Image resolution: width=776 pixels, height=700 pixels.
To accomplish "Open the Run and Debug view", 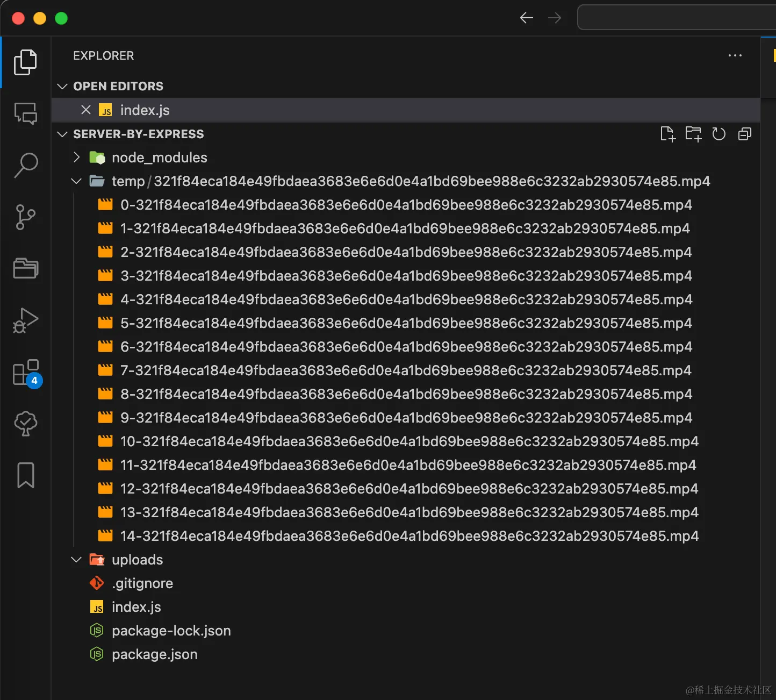I will [x=25, y=320].
